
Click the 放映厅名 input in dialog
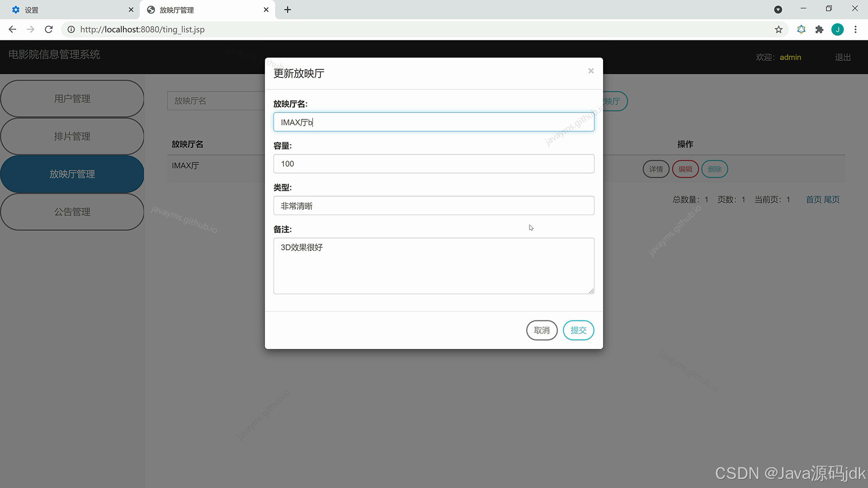click(434, 122)
